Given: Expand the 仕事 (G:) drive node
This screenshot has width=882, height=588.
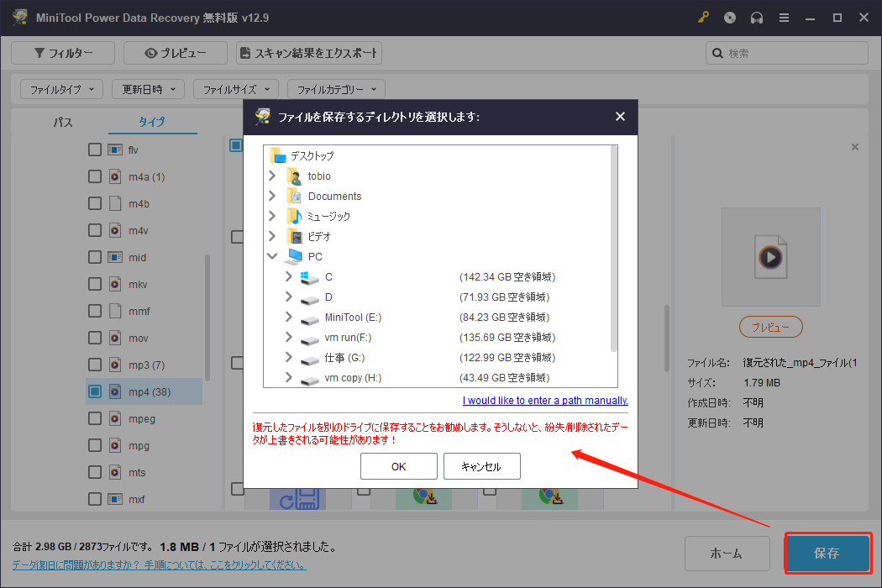Looking at the screenshot, I should (x=289, y=357).
